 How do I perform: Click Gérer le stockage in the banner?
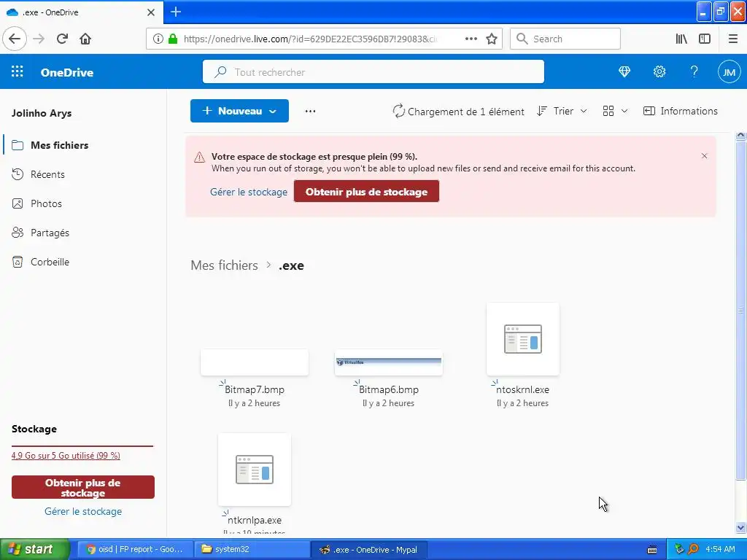249,192
